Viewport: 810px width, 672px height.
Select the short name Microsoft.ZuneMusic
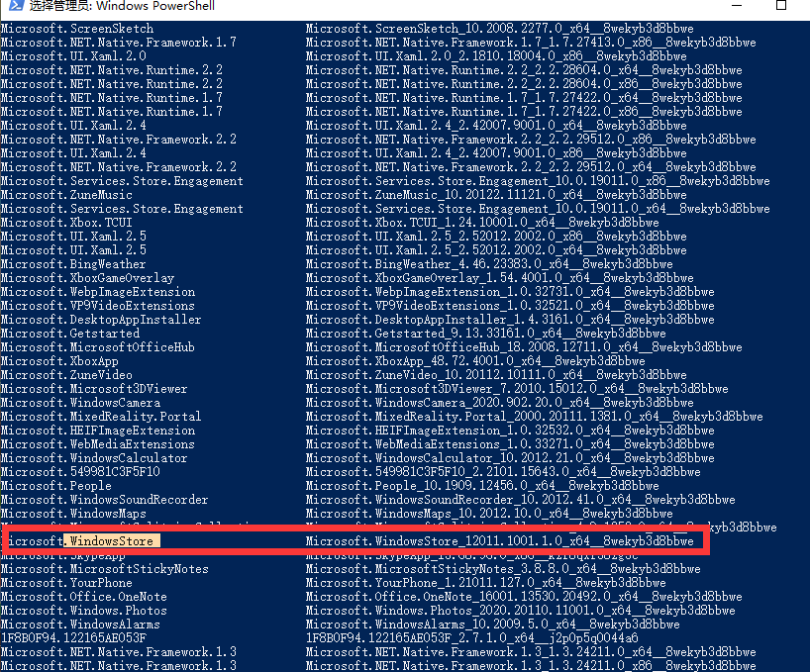tap(66, 195)
